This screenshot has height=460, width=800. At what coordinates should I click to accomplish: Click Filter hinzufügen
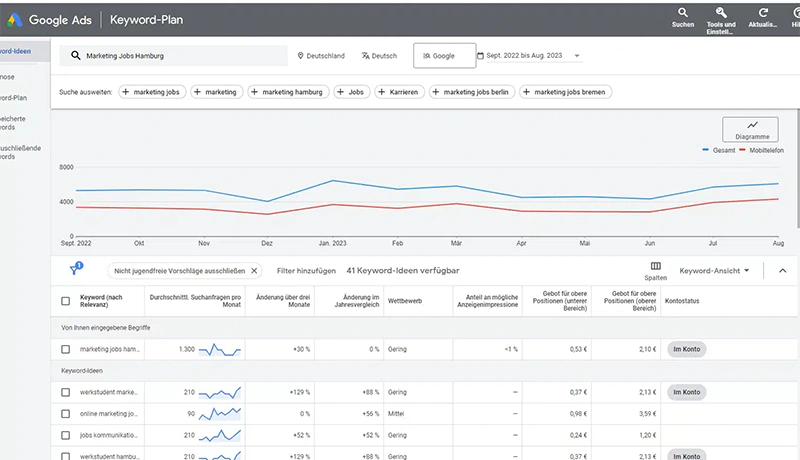click(306, 271)
